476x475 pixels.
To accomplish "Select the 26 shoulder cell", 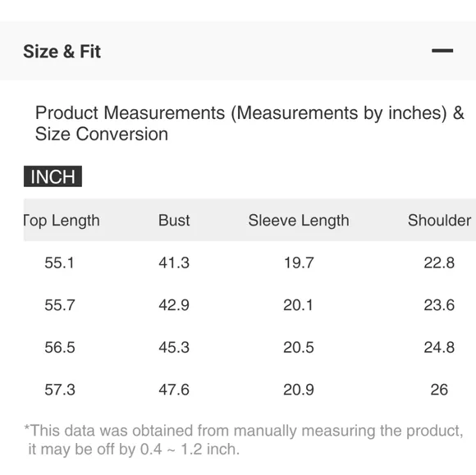I will pyautogui.click(x=439, y=390).
